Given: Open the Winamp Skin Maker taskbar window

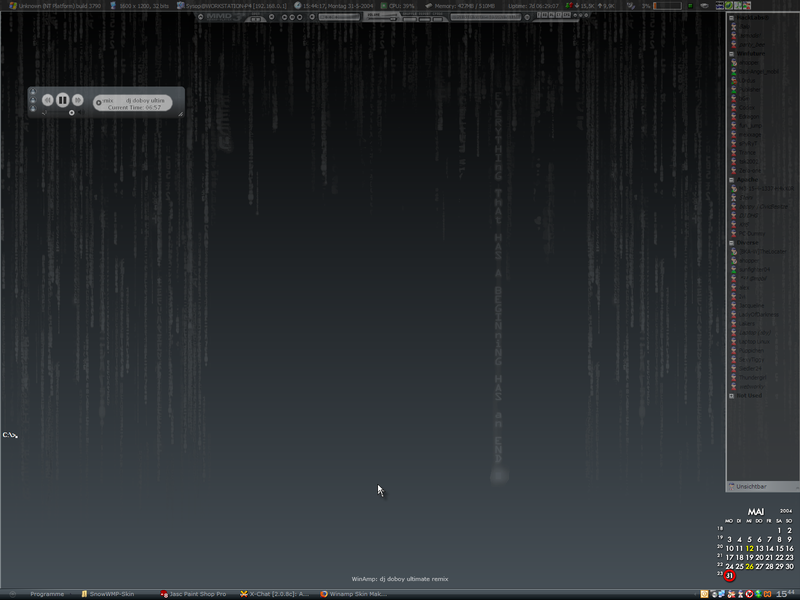Looking at the screenshot, I should [355, 594].
